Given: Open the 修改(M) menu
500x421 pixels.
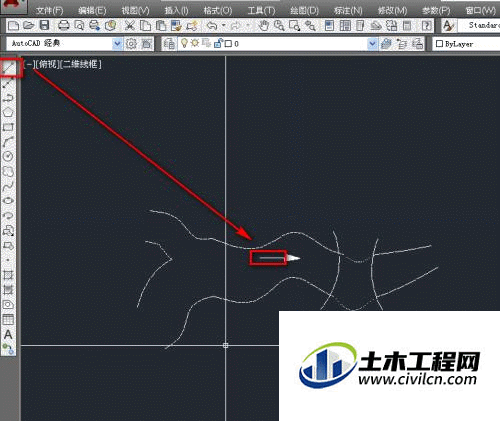Looking at the screenshot, I should click(x=392, y=11).
